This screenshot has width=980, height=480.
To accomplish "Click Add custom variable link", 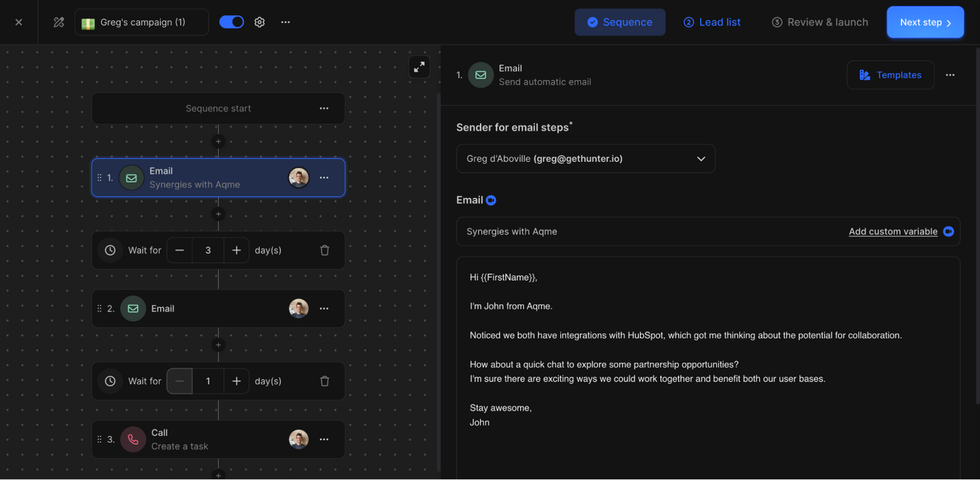I will [892, 231].
